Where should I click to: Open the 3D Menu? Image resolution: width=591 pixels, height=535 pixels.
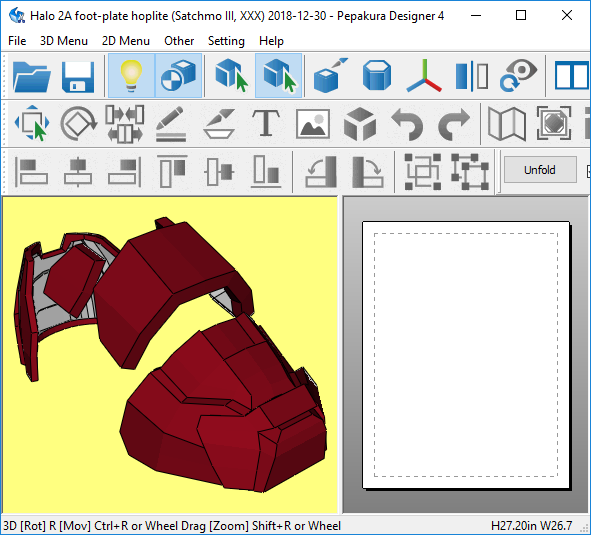(64, 41)
